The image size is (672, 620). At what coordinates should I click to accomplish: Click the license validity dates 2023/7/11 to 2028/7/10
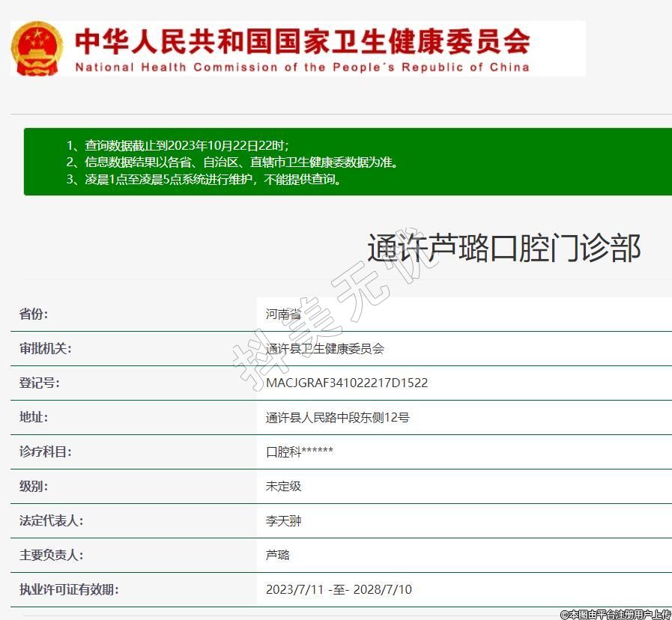click(x=339, y=589)
